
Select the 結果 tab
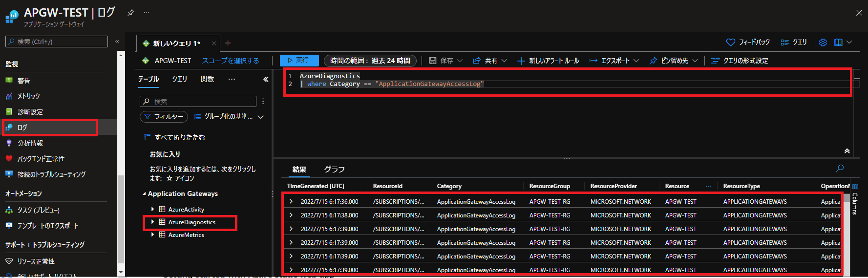pos(299,170)
